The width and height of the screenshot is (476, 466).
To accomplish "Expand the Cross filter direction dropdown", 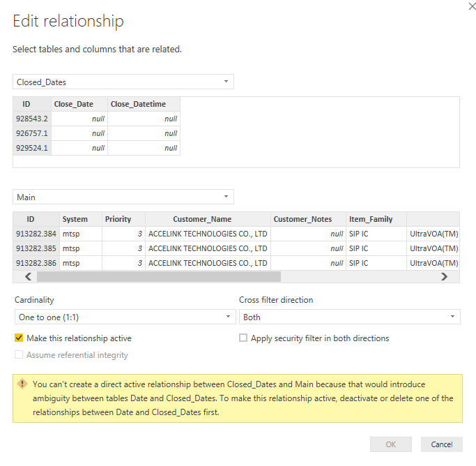I will [x=350, y=317].
